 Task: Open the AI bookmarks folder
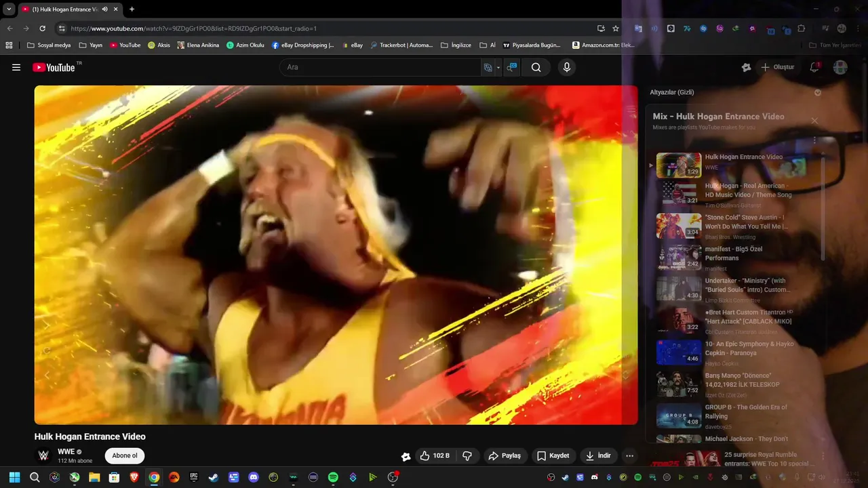[487, 45]
